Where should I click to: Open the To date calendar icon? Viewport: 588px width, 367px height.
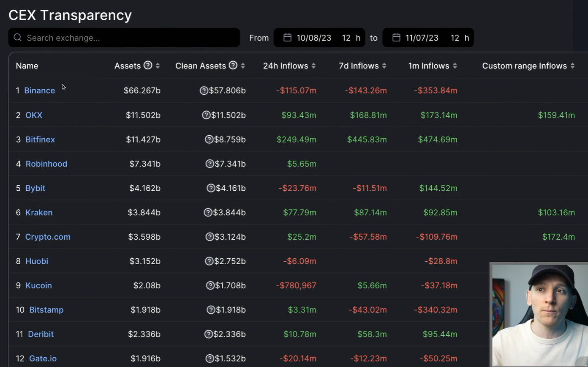point(396,38)
